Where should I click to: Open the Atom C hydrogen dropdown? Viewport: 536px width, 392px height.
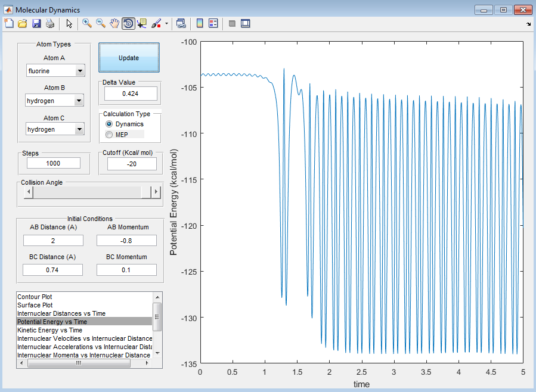click(79, 130)
